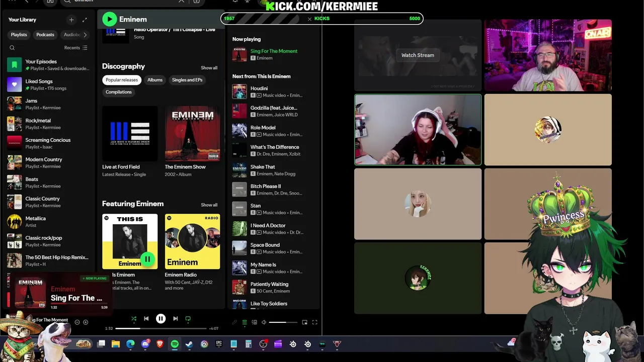
Task: Filter library by Podcasts chip
Action: [x=45, y=35]
